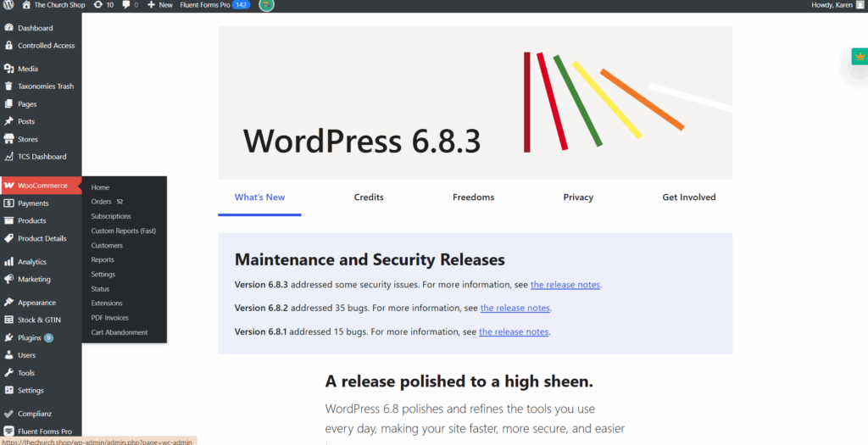Viewport: 868px width, 445px height.
Task: Click the Dashboard sidebar icon
Action: click(8, 28)
